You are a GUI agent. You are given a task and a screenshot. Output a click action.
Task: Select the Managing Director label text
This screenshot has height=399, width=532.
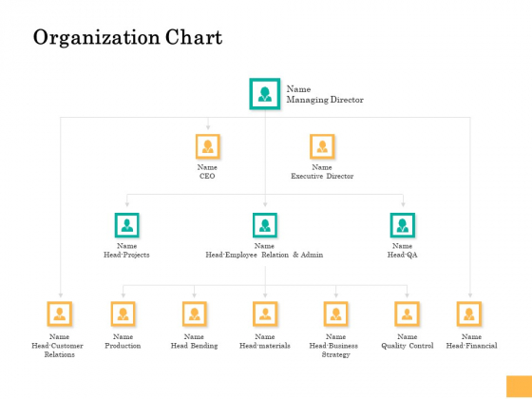(325, 100)
